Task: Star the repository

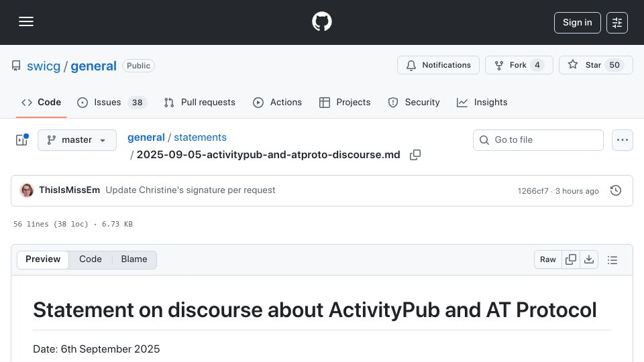Action: tap(596, 65)
